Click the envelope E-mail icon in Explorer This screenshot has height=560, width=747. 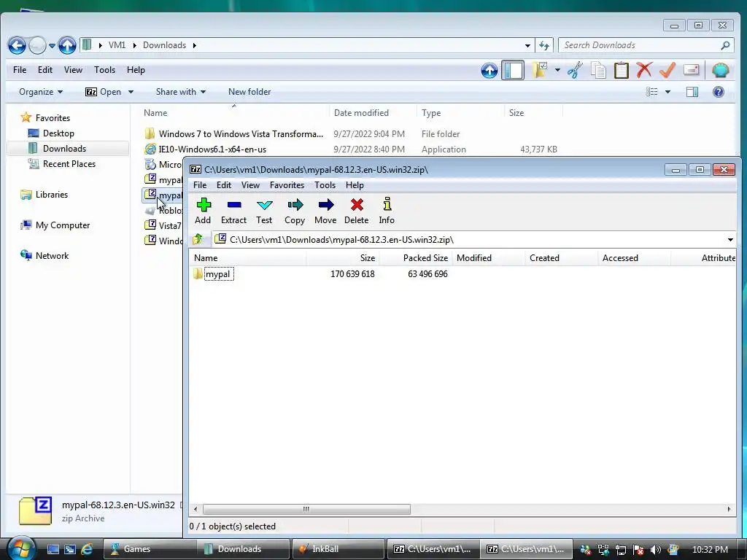click(691, 70)
